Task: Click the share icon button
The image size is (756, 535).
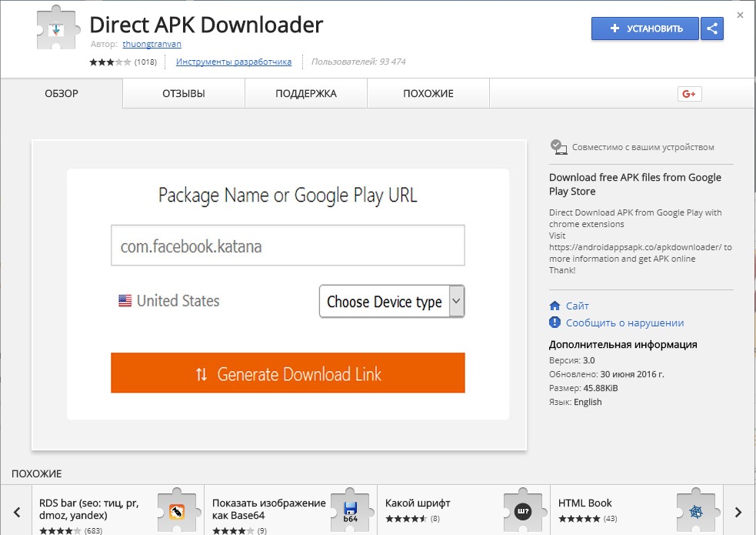Action: 711,28
